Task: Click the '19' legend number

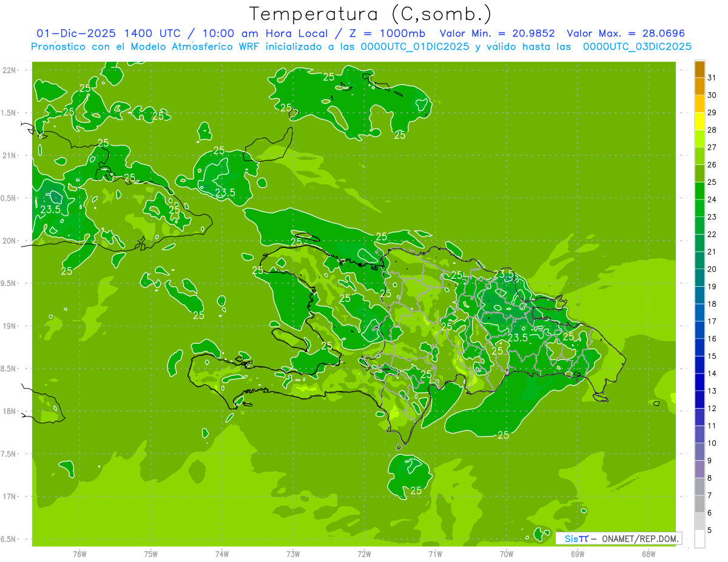Action: (x=712, y=287)
